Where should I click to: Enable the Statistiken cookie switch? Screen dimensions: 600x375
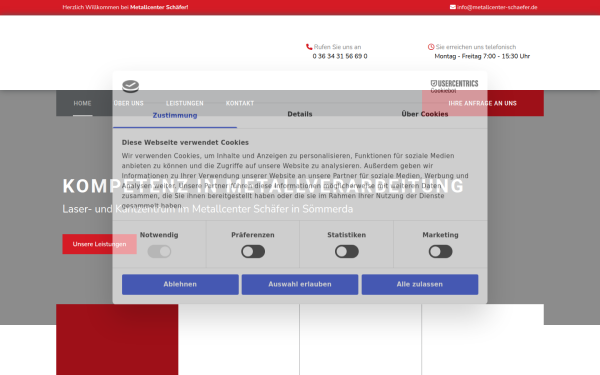click(347, 251)
